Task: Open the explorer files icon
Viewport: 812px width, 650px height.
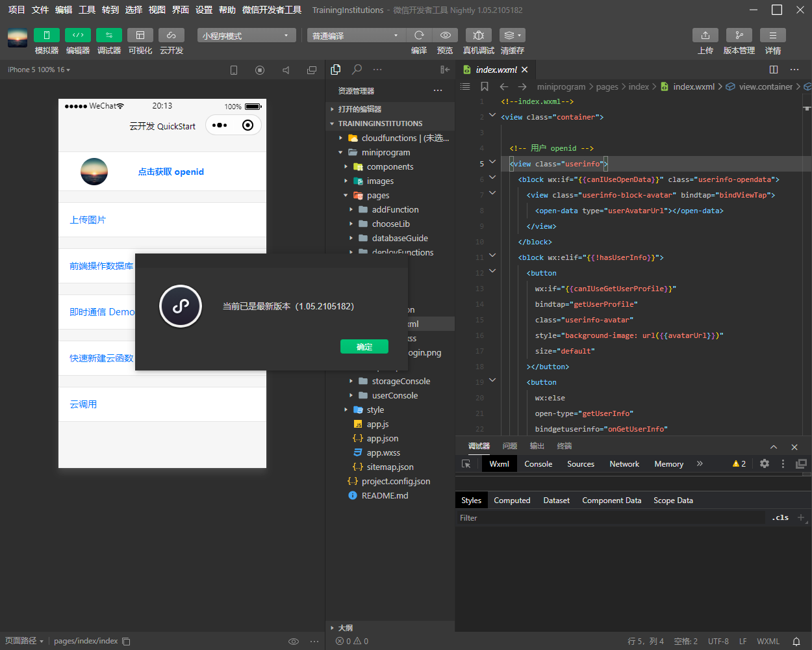Action: click(336, 70)
